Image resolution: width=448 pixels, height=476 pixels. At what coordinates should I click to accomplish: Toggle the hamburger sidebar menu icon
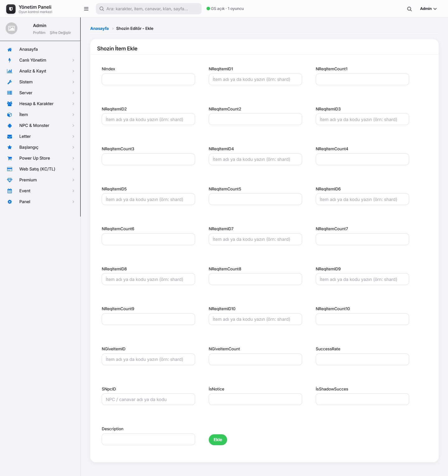click(x=86, y=9)
